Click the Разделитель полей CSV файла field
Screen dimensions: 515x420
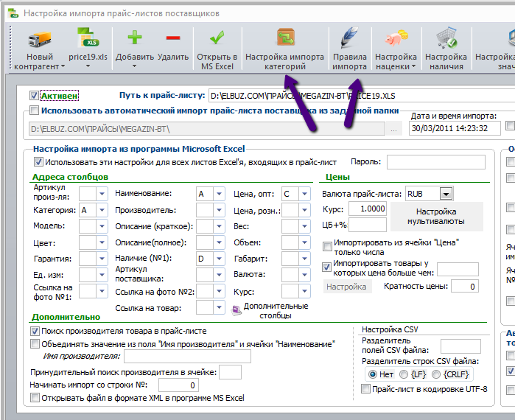(460, 346)
